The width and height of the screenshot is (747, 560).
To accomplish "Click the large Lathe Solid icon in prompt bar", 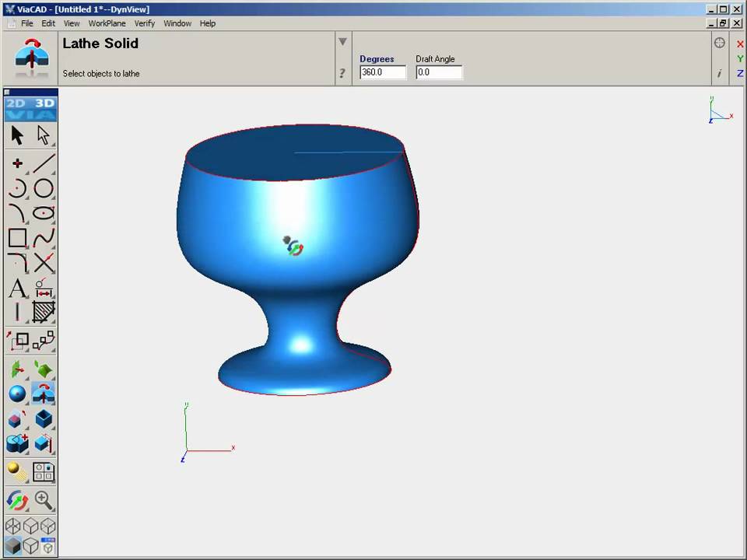I will (31, 58).
